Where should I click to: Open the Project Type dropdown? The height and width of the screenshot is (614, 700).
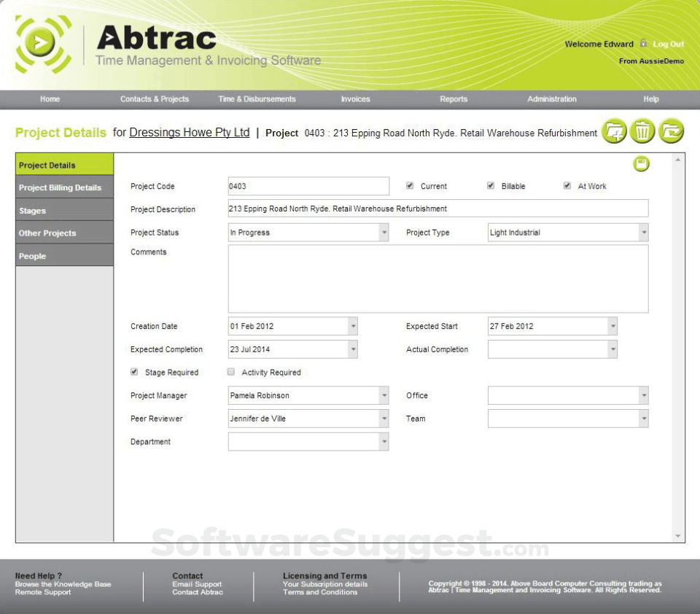644,232
